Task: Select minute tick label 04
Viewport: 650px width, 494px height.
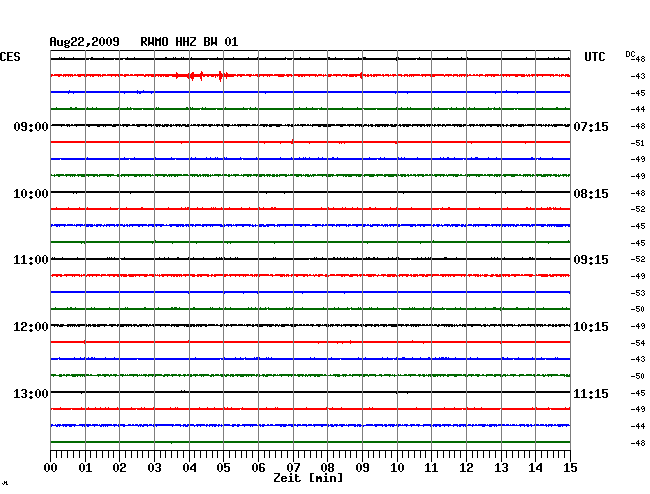Action: [x=189, y=467]
